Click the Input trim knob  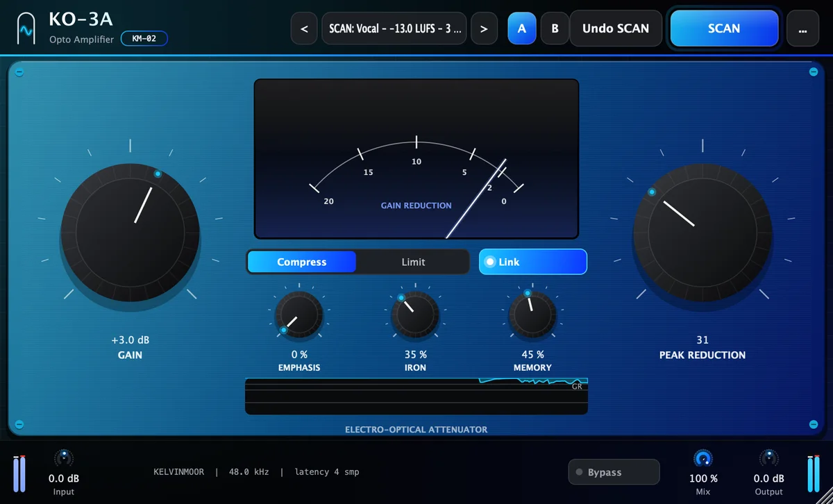pos(64,458)
